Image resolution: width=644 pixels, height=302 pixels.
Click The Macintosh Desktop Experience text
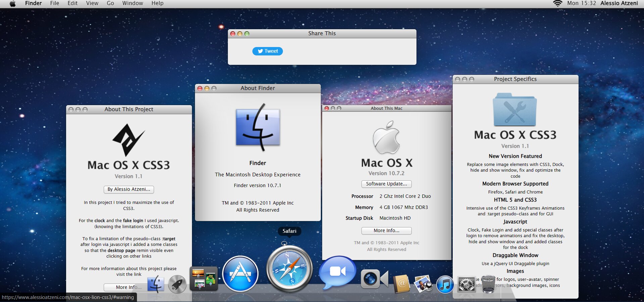(x=258, y=175)
